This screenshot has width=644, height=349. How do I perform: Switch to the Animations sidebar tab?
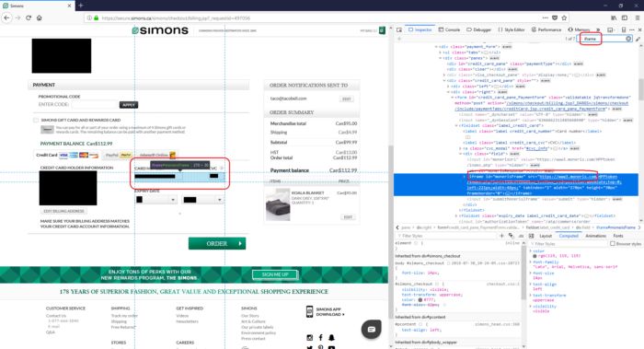pos(595,236)
